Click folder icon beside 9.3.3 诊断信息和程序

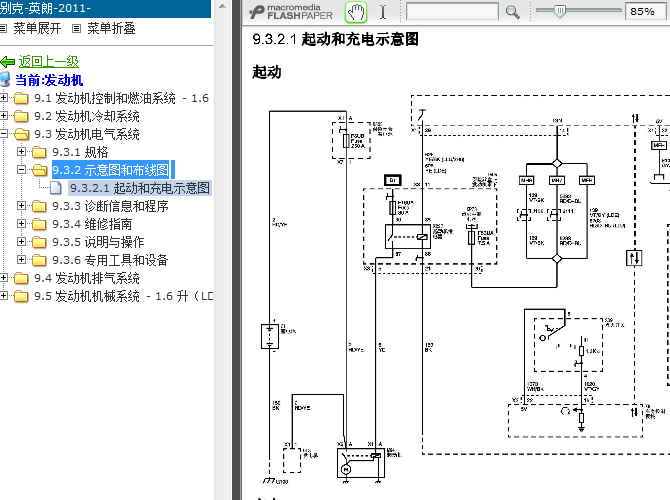39,206
